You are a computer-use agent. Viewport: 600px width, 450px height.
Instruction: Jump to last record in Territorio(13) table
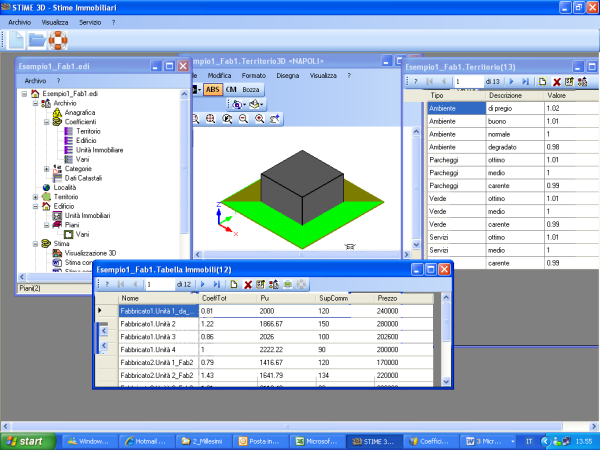pyautogui.click(x=526, y=81)
